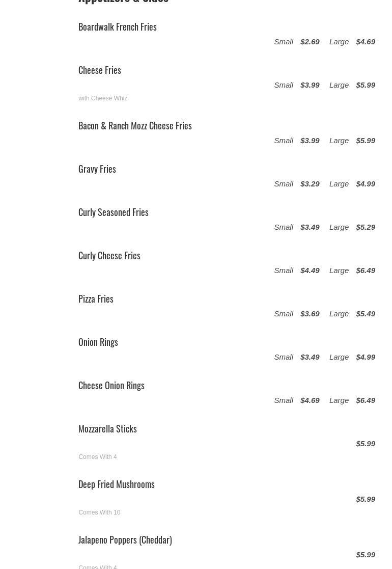Click the 'with Cheese Whiz' description text
Viewport: 392px width, 569px height.
click(103, 98)
